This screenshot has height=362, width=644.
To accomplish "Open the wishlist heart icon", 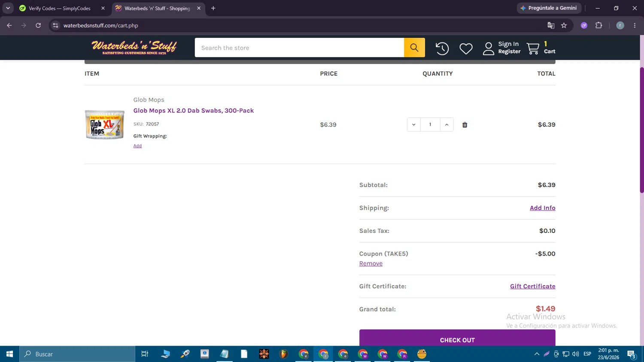I will click(x=466, y=48).
